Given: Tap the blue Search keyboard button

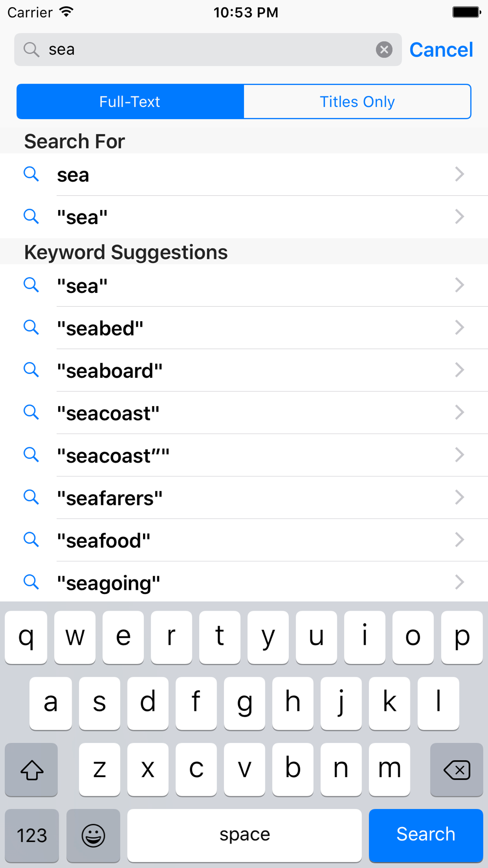Looking at the screenshot, I should (x=426, y=835).
